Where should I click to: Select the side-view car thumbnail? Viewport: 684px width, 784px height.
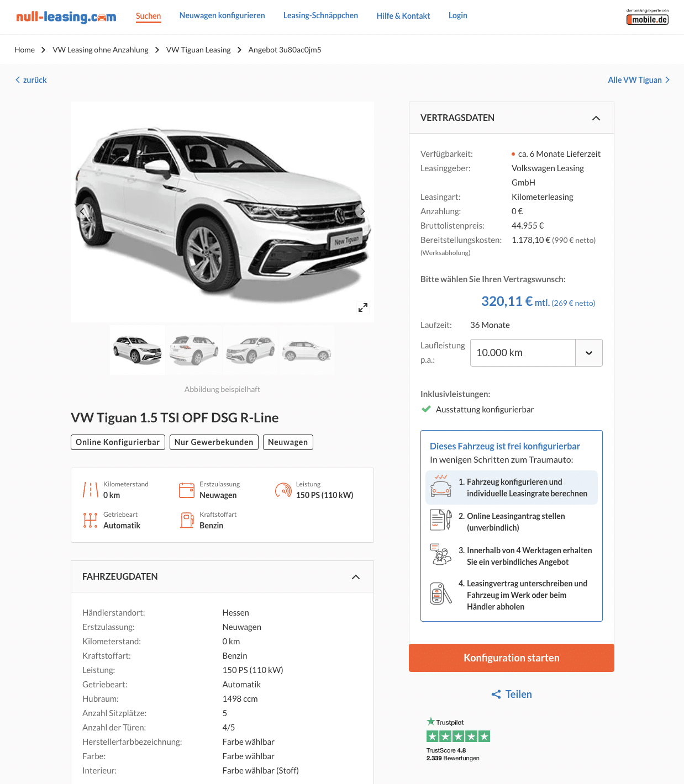(307, 350)
